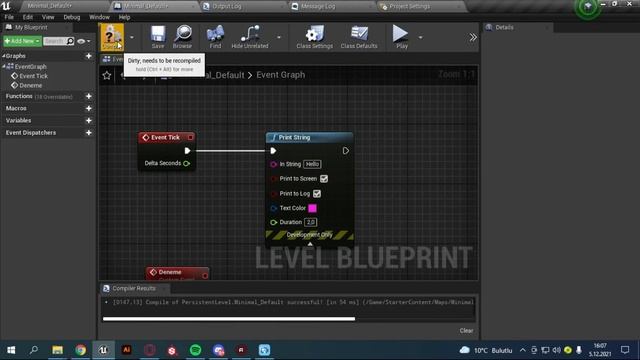The image size is (640, 360).
Task: Open Browse in content browser
Action: click(x=182, y=37)
